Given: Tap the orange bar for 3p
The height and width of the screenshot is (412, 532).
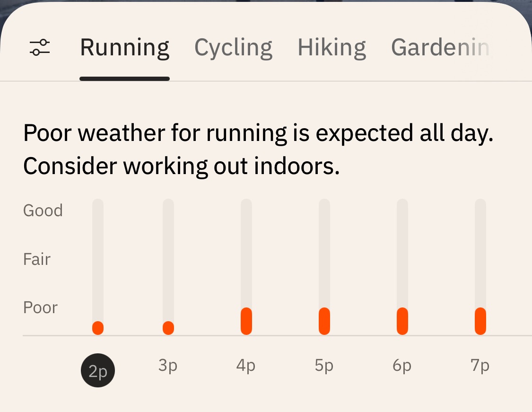Looking at the screenshot, I should point(168,328).
